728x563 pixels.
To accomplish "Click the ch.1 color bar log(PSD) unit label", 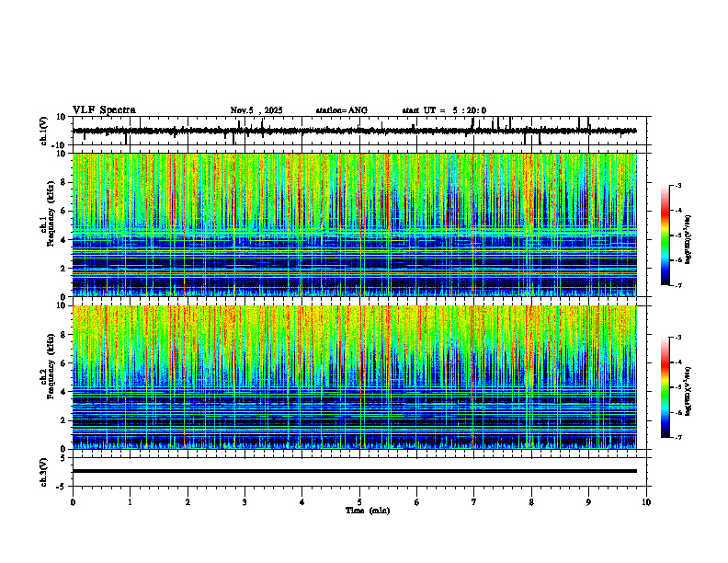I will 688,239.
